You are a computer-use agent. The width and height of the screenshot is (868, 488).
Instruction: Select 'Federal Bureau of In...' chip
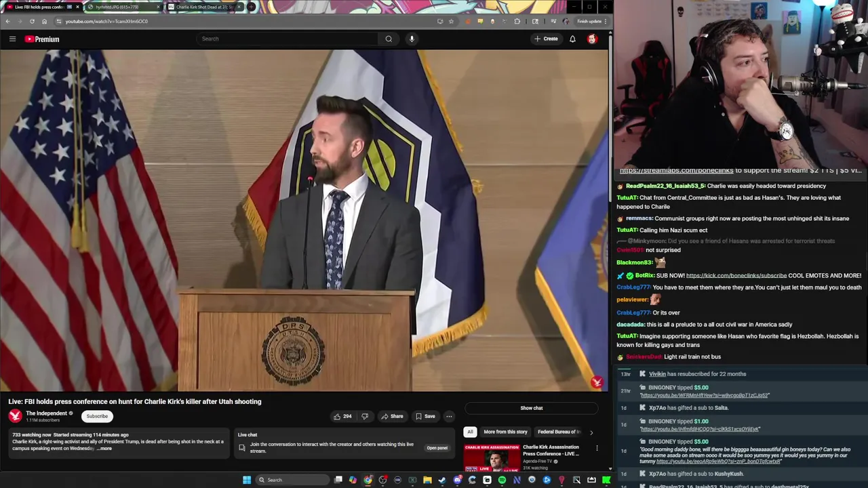559,432
